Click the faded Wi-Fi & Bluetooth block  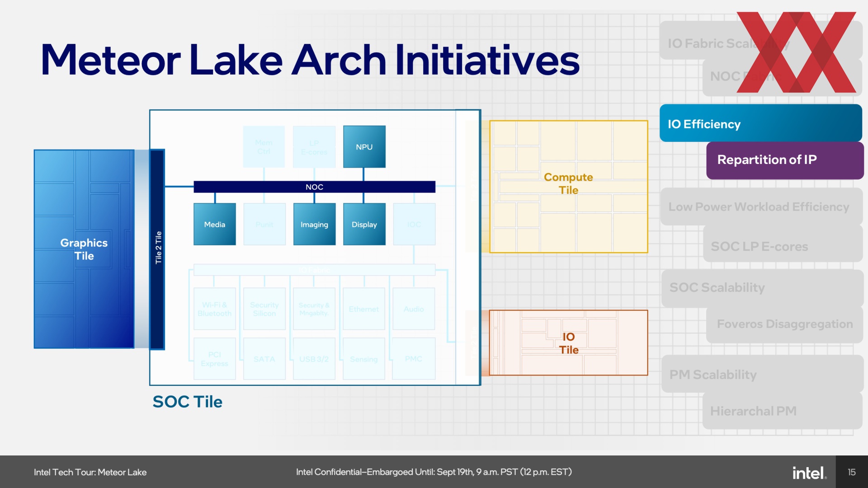point(215,309)
